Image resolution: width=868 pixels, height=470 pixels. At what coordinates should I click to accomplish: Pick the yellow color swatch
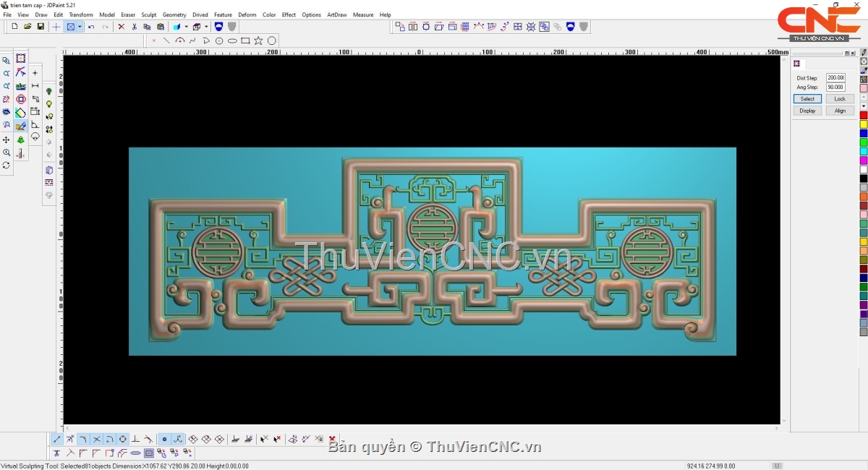point(864,124)
